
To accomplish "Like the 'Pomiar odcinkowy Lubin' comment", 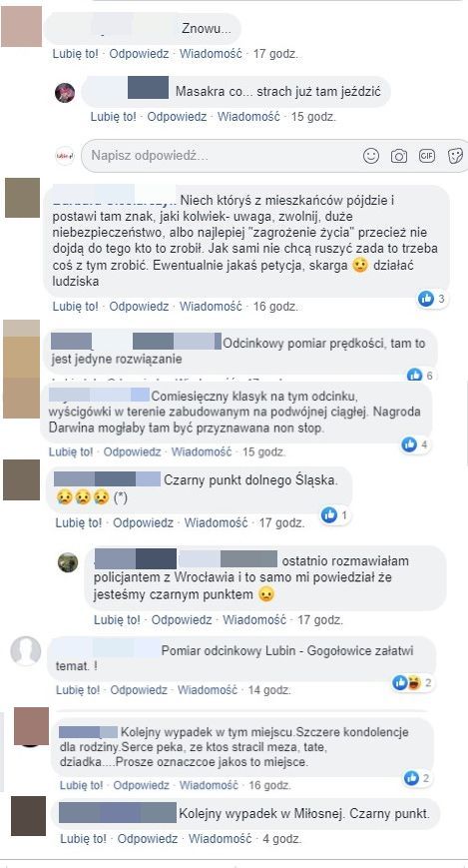I will click(78, 690).
